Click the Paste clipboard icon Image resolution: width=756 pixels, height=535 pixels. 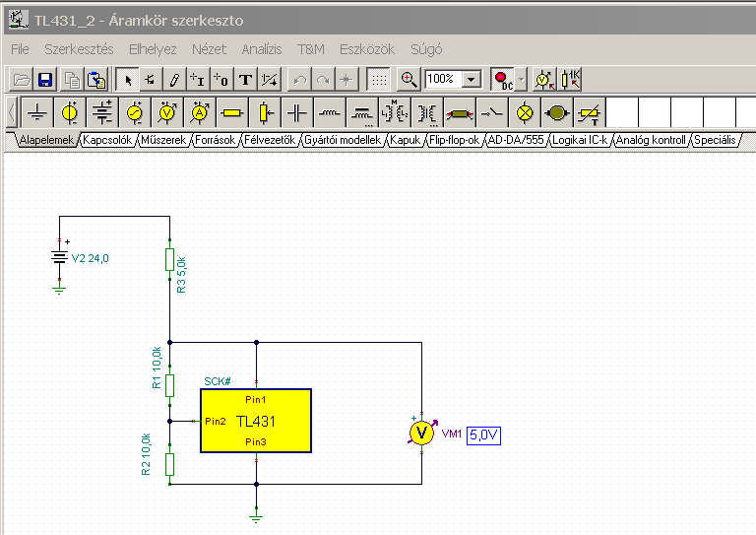pos(96,80)
